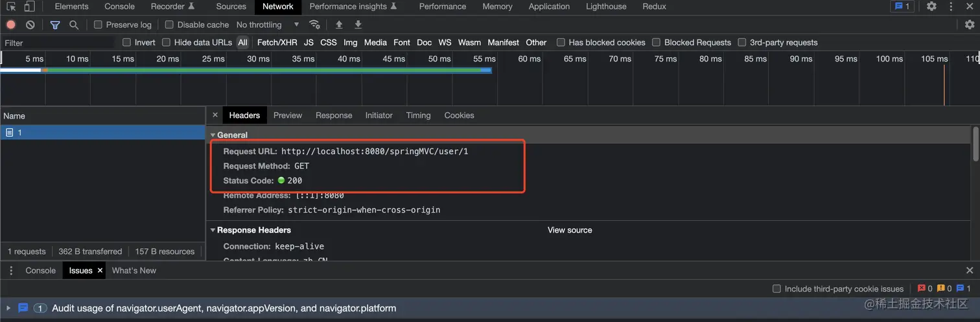Viewport: 980px width, 322px height.
Task: Select the request Response tab
Action: [334, 115]
